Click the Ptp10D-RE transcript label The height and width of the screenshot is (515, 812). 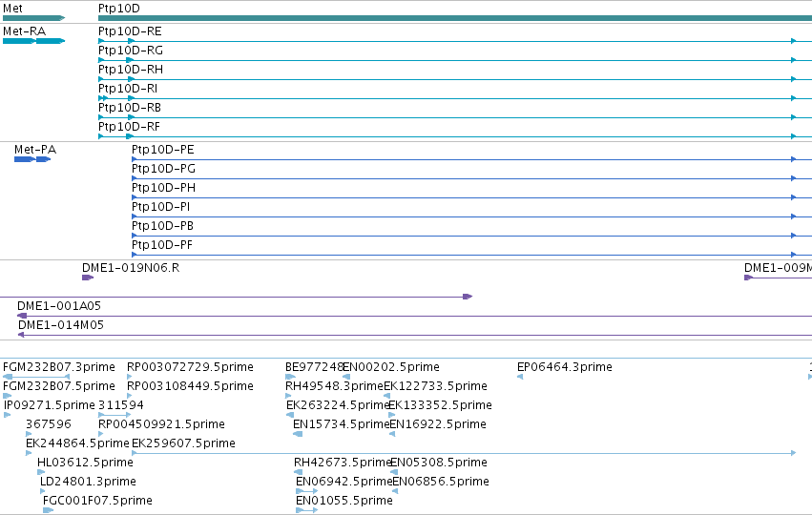pos(130,31)
